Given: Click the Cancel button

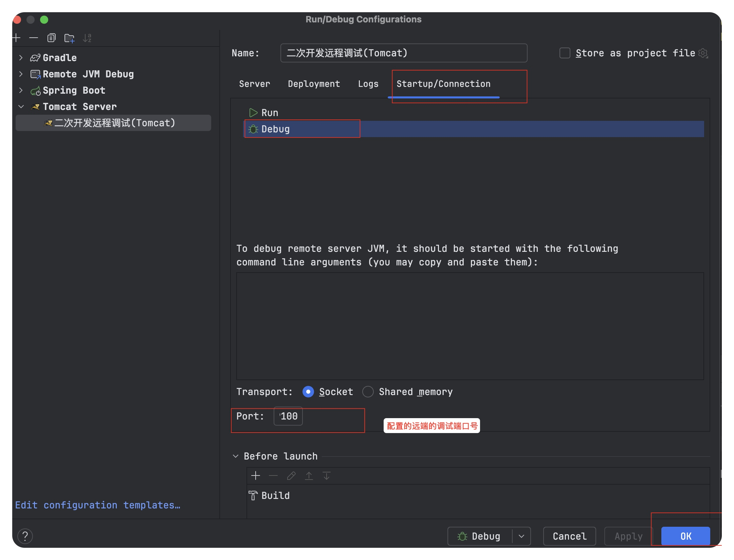Looking at the screenshot, I should [569, 536].
